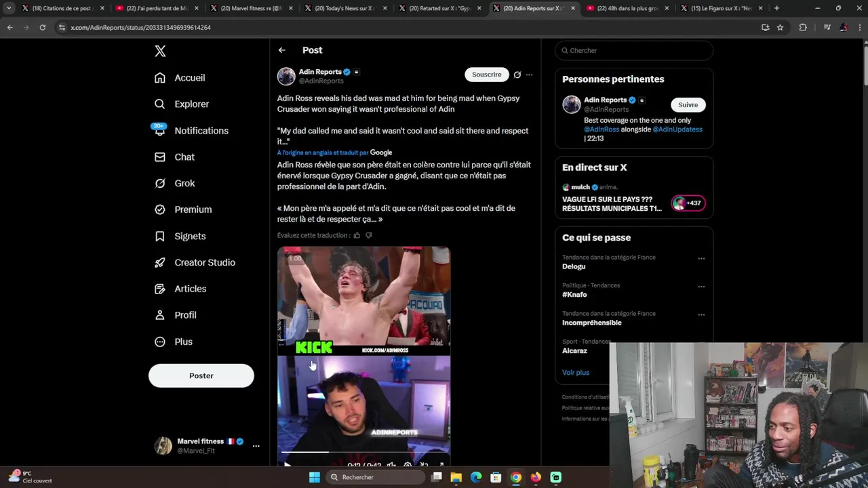Click the X logo in sidebar

pos(160,51)
